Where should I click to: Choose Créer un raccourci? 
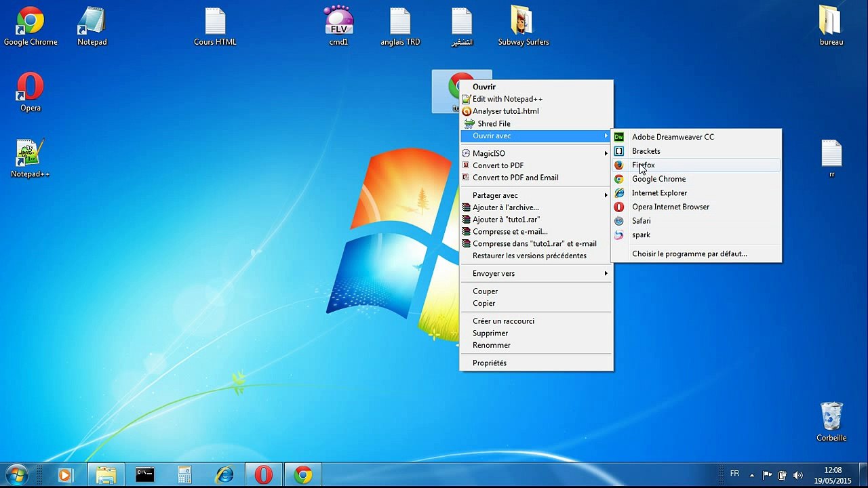pyautogui.click(x=536, y=321)
